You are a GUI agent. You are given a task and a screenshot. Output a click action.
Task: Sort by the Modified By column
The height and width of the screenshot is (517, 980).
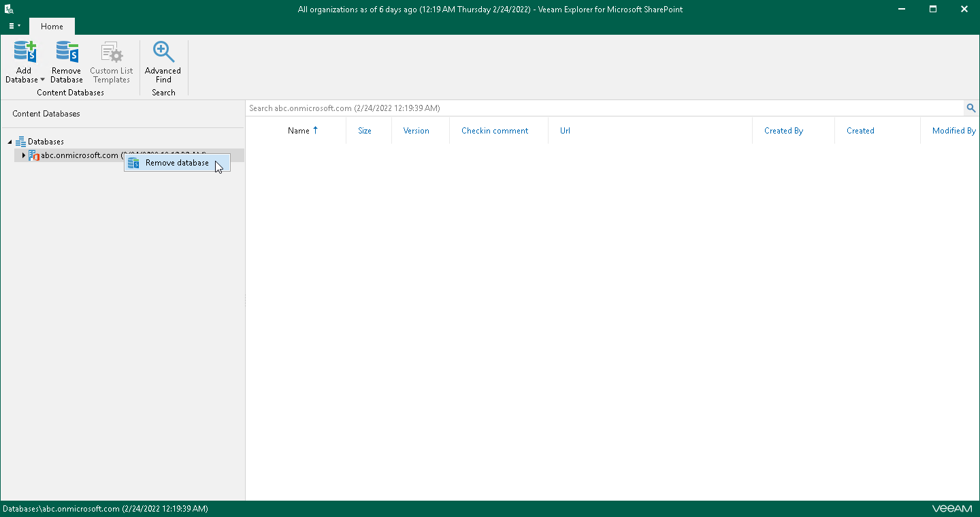pyautogui.click(x=954, y=131)
